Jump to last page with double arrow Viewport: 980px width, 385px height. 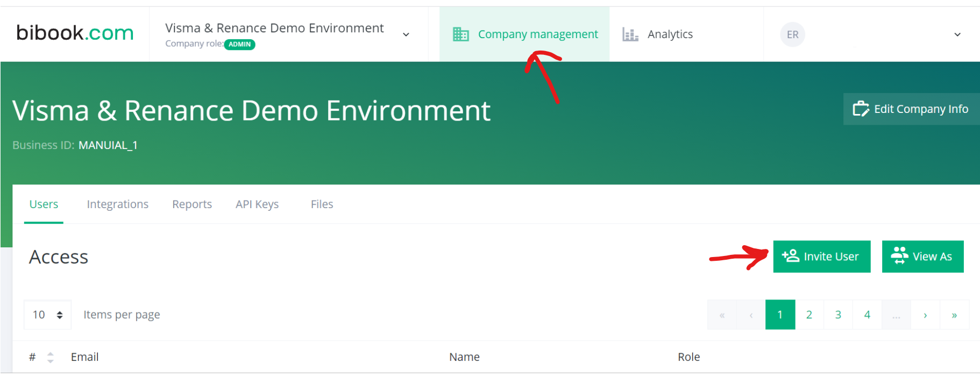pos(954,315)
